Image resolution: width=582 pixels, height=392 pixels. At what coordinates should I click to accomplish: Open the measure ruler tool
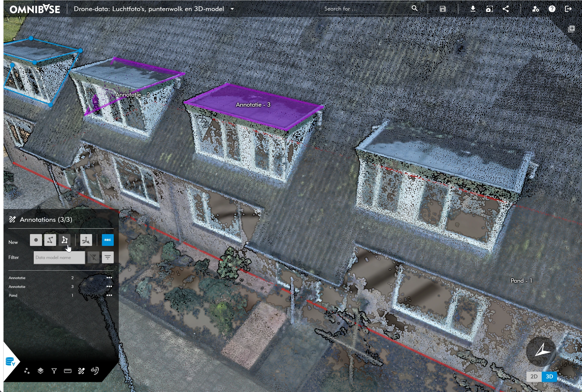[68, 371]
